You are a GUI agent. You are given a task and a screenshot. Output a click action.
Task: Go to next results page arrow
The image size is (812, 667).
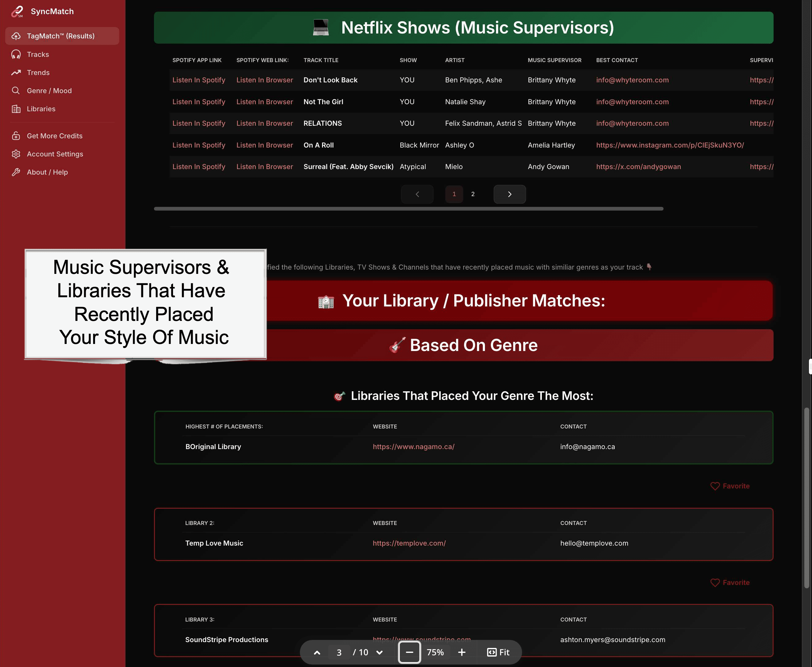pyautogui.click(x=509, y=194)
